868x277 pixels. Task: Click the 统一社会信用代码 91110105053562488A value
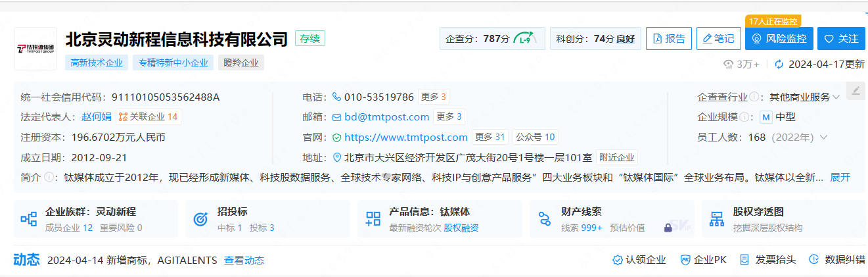(x=166, y=97)
